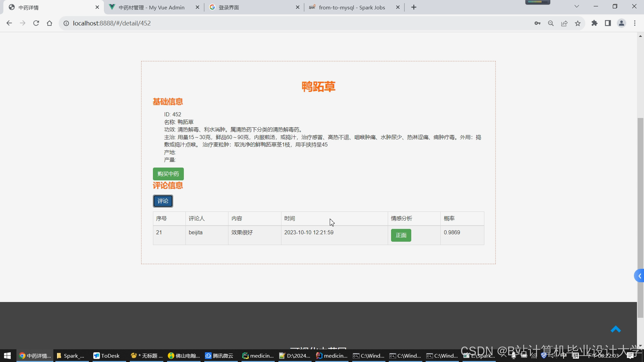Switch to the from-to-mysql Spark Jobs tab
The image size is (644, 362).
(352, 7)
